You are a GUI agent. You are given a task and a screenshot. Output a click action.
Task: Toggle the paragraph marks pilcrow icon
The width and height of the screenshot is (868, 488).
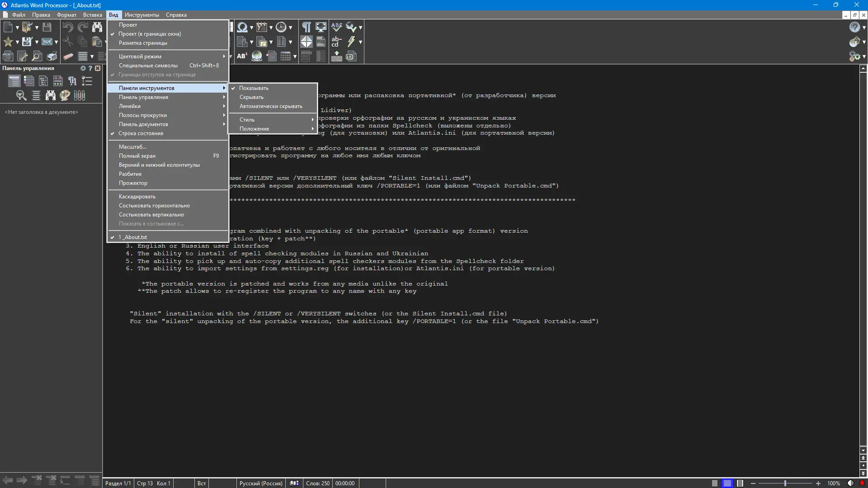click(307, 27)
